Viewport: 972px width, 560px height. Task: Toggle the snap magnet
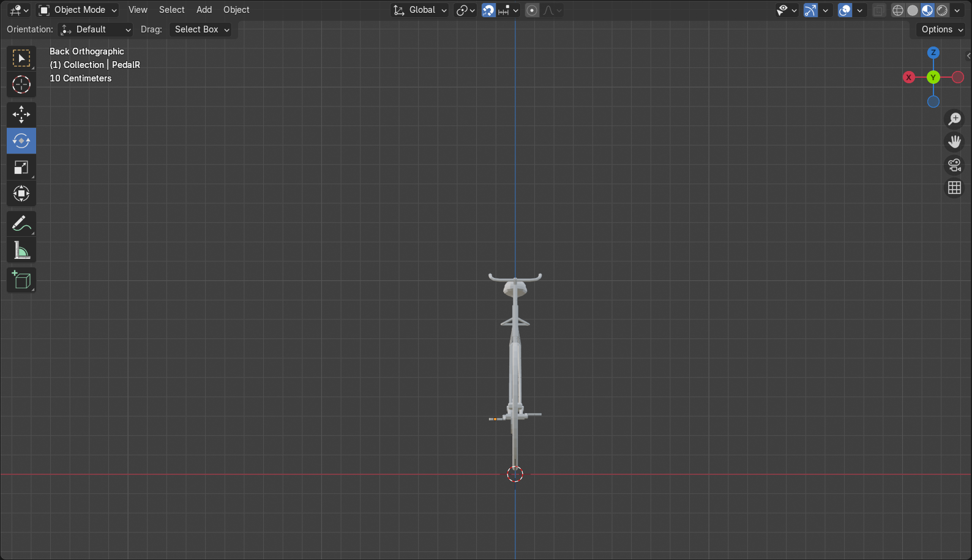tap(488, 10)
